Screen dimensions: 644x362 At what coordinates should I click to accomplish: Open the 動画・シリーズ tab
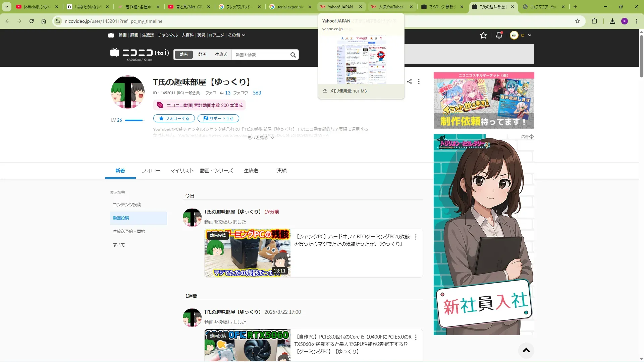click(x=216, y=171)
